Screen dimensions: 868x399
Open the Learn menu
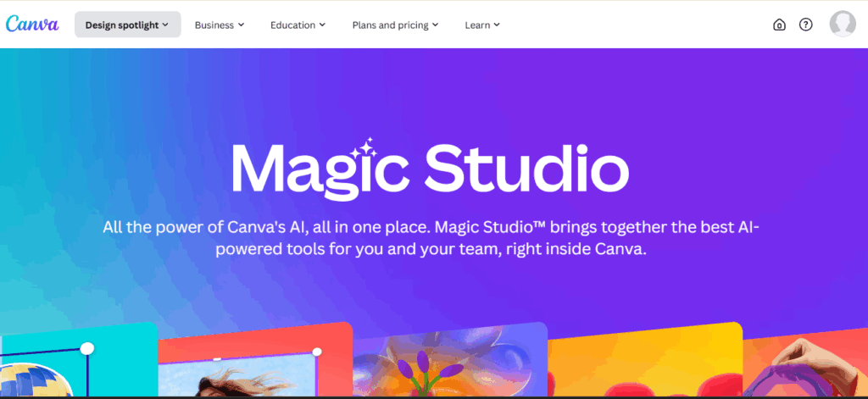(x=482, y=25)
